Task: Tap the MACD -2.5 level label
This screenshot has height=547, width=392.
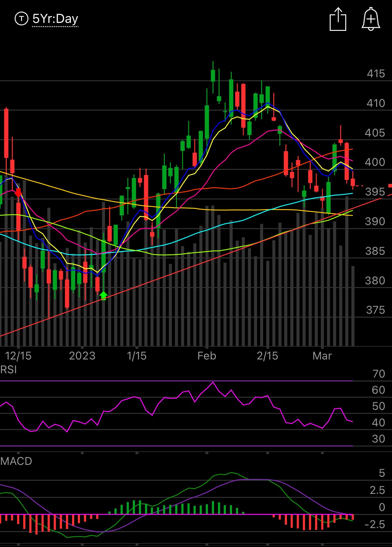Action: coord(375,524)
